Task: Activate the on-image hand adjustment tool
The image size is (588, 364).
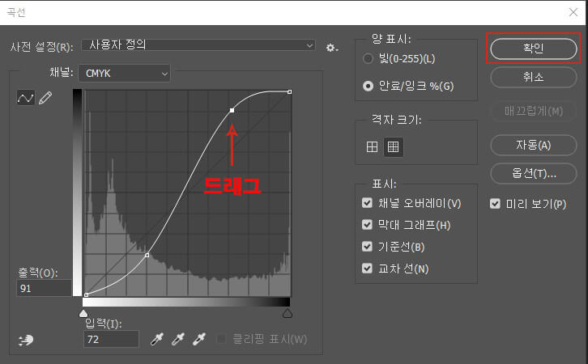Action: pos(26,340)
